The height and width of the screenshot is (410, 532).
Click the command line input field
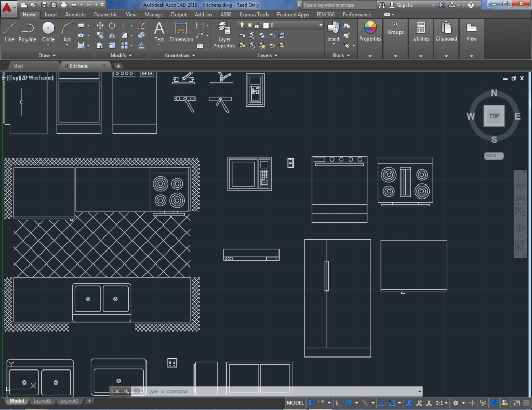(x=281, y=391)
